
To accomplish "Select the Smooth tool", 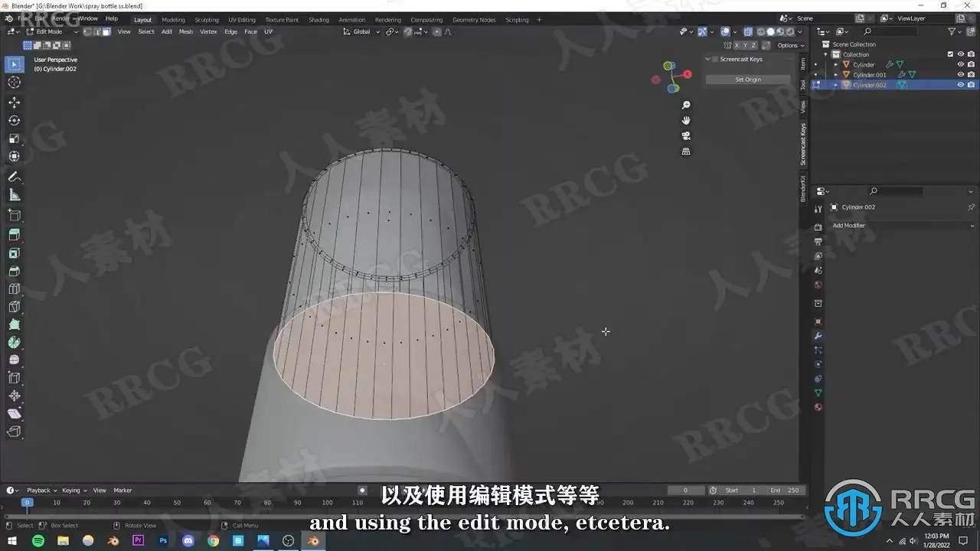I will point(14,360).
